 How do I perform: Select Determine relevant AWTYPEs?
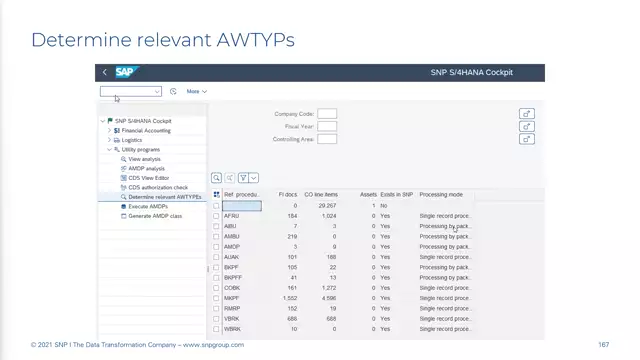coord(165,197)
